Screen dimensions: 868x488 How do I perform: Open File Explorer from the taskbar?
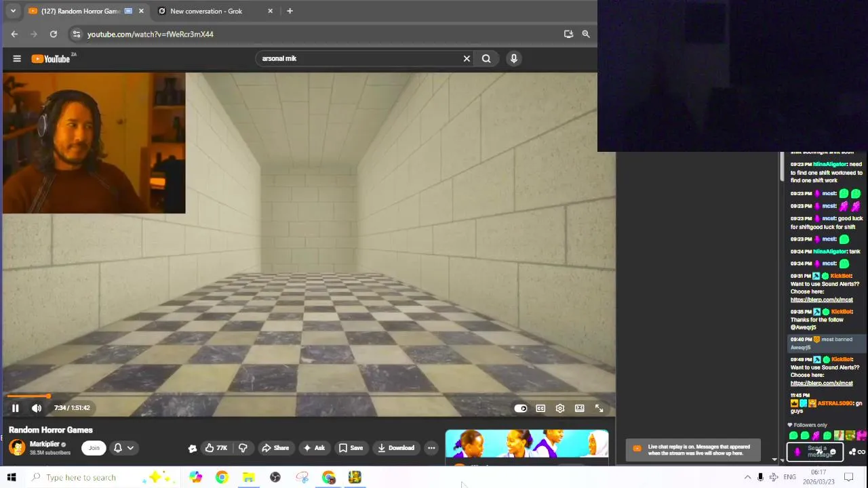[248, 477]
